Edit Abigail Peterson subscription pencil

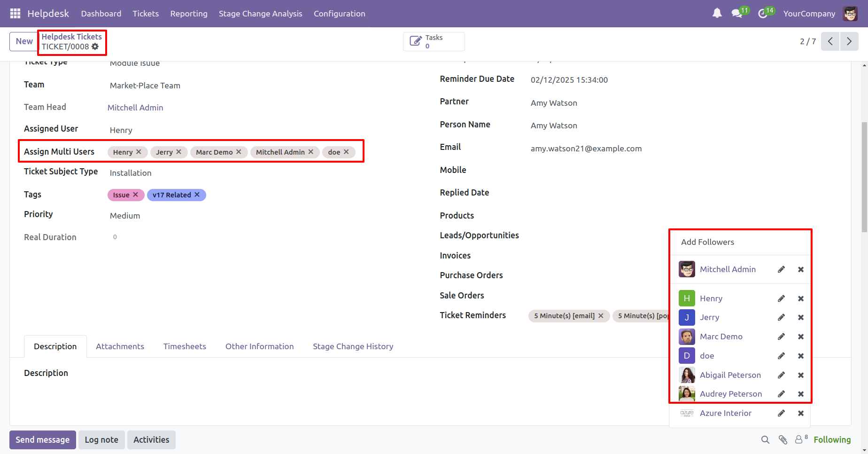pos(781,375)
